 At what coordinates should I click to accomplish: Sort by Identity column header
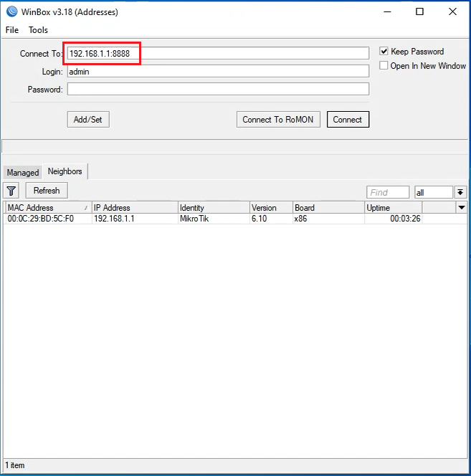214,208
